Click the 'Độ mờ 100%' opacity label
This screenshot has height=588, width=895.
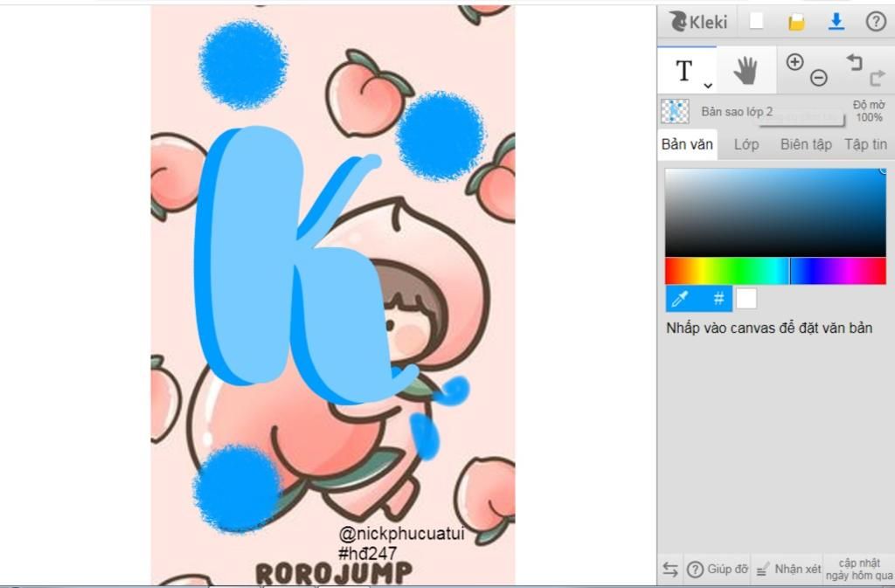(x=869, y=111)
